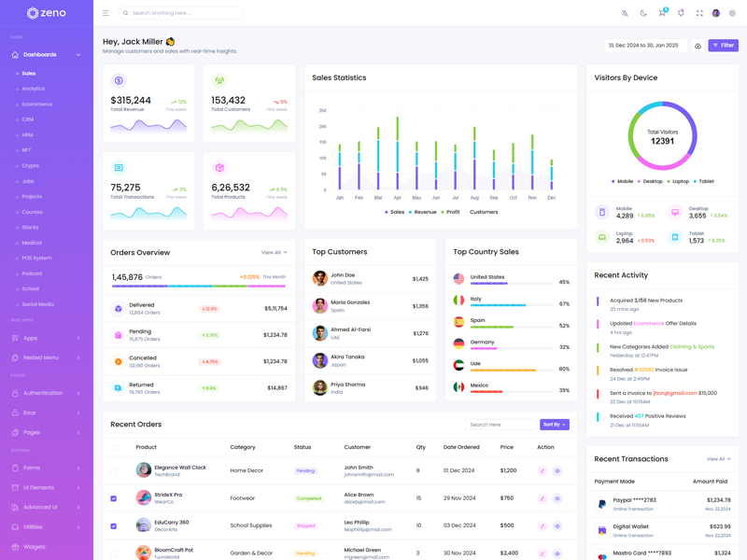Go to Analytics in the sidebar

pyautogui.click(x=34, y=89)
